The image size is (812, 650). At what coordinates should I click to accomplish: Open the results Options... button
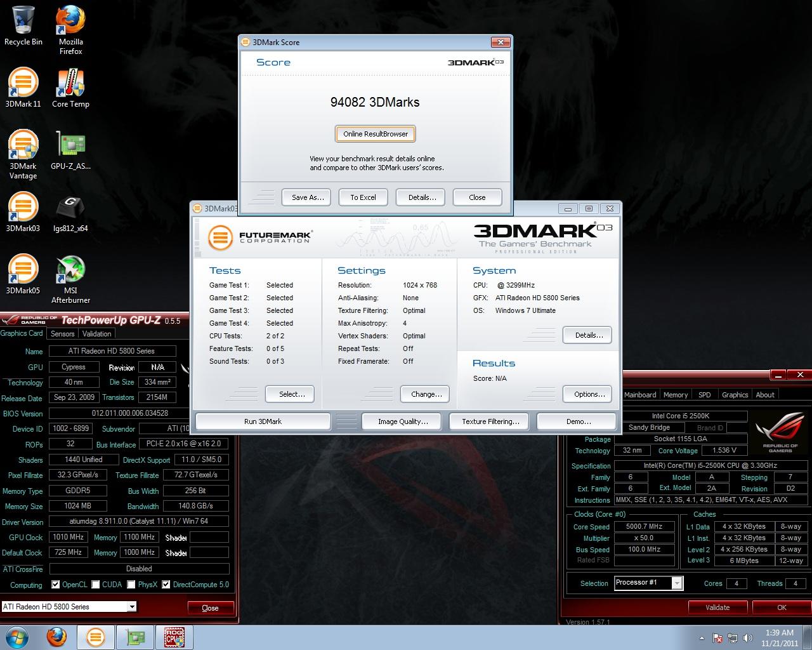click(x=589, y=394)
